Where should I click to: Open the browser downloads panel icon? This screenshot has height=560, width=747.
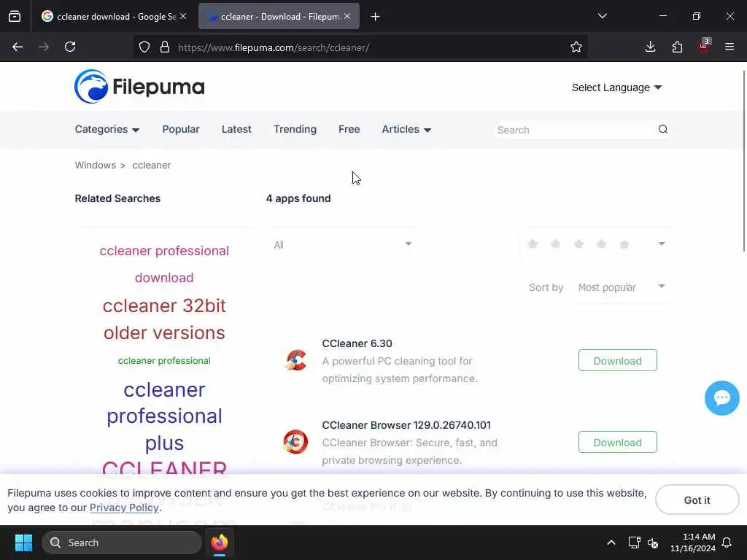click(650, 47)
